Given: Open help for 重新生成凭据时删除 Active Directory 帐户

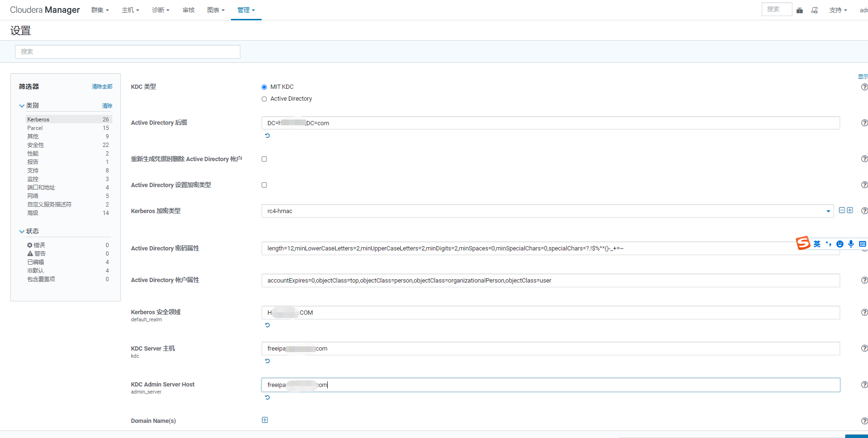Looking at the screenshot, I should [x=864, y=159].
